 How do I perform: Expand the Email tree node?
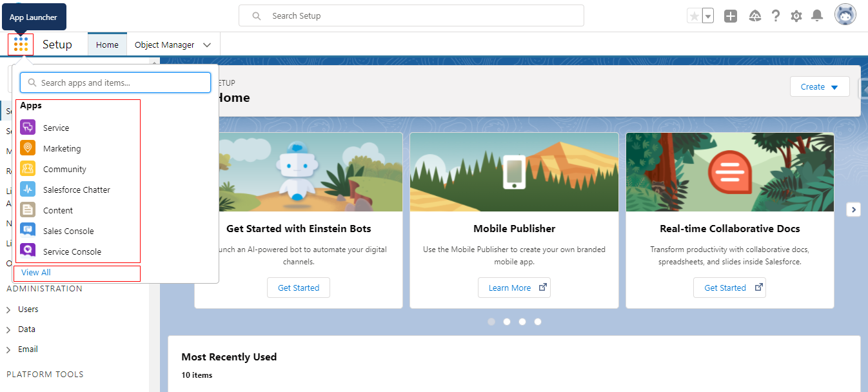tap(8, 349)
